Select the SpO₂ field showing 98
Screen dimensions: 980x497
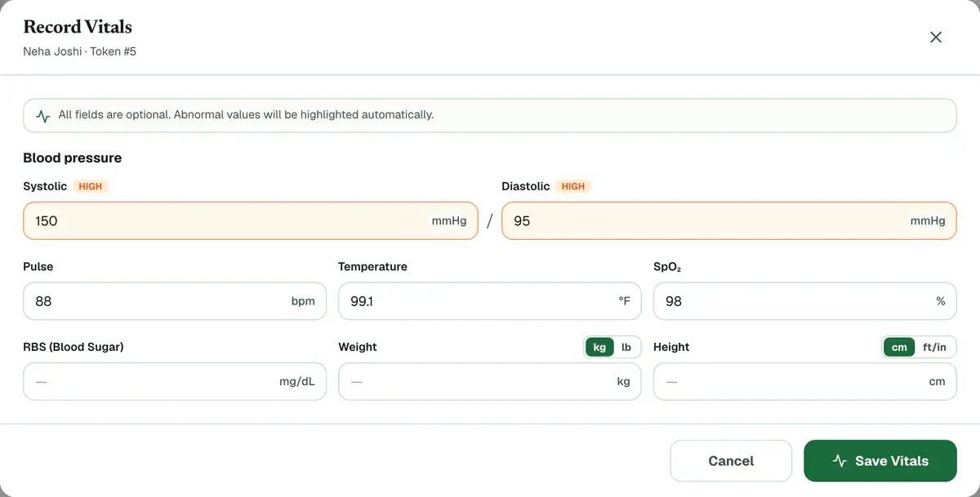point(805,301)
